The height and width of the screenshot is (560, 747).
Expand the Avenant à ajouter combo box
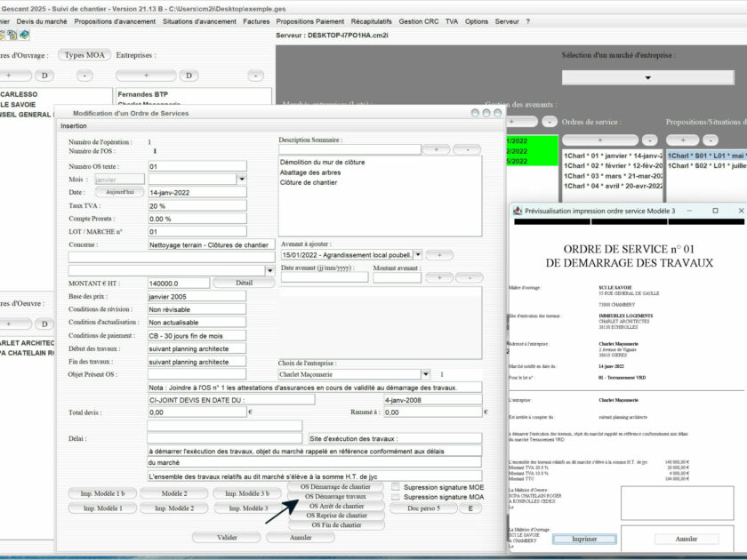coord(419,255)
